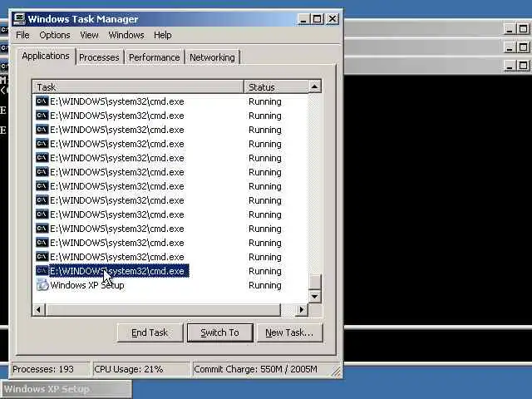The height and width of the screenshot is (399, 532).
Task: Click the CPU Usage: 21% status entry
Action: point(141,369)
